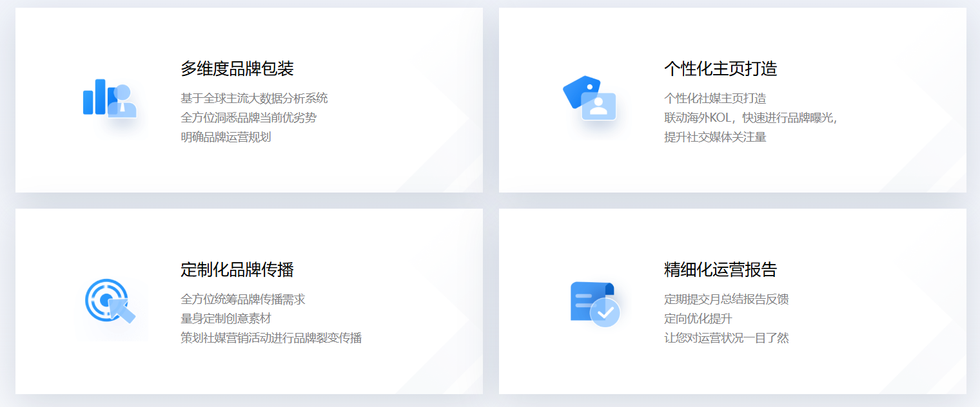This screenshot has width=980, height=407.
Task: Click the 基于全球主流大数据分析系统 text line
Action: tap(254, 99)
